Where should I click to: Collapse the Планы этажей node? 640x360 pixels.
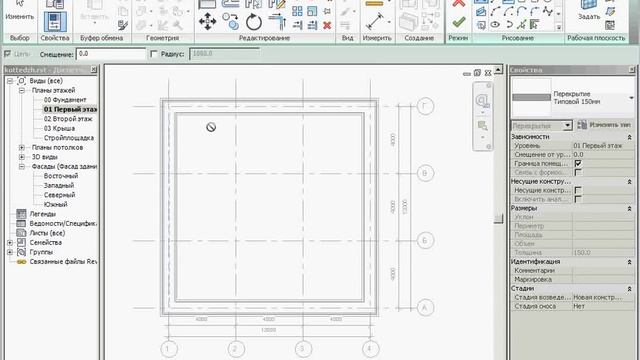[x=22, y=90]
